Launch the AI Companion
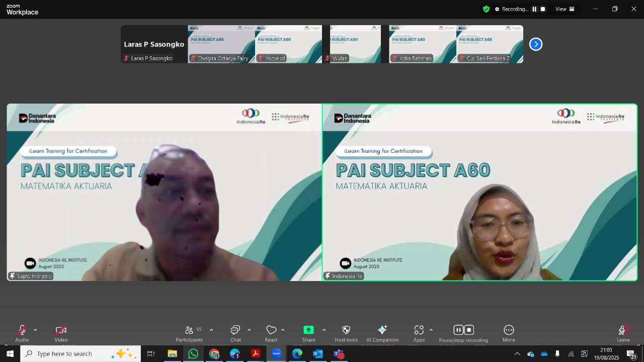The height and width of the screenshot is (362, 644). click(x=382, y=333)
